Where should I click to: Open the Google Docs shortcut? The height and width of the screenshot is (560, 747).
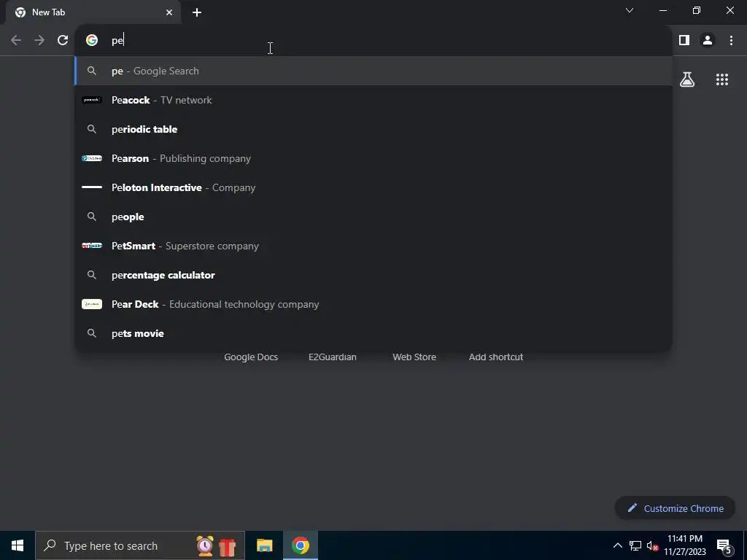251,357
